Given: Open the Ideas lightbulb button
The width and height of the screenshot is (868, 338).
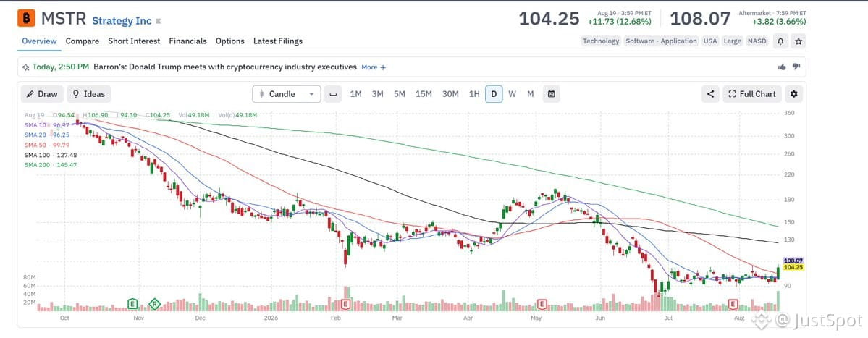Looking at the screenshot, I should [89, 94].
